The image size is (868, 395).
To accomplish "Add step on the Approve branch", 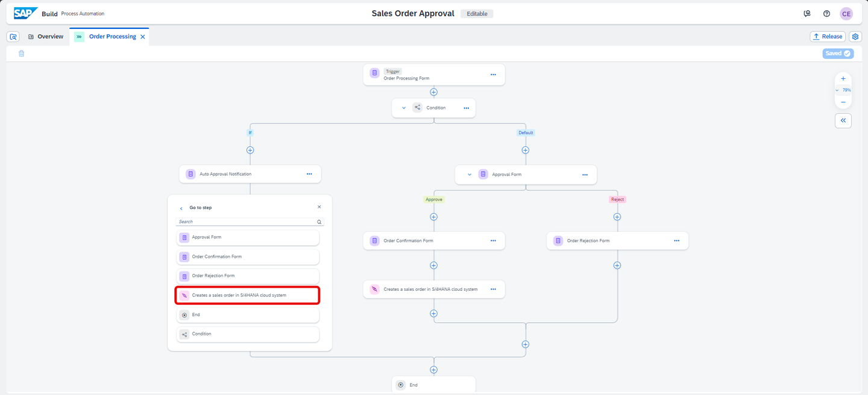I will [x=433, y=217].
